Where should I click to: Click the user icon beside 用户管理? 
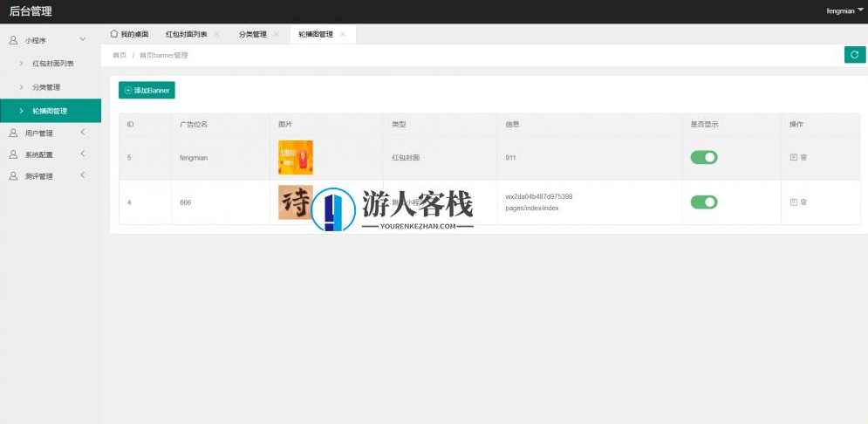click(x=13, y=133)
